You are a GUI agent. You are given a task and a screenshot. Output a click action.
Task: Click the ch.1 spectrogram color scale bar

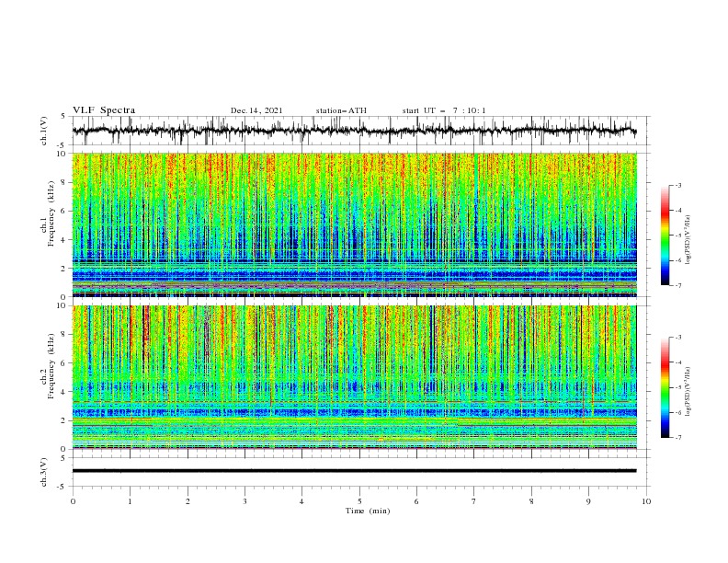click(x=665, y=236)
